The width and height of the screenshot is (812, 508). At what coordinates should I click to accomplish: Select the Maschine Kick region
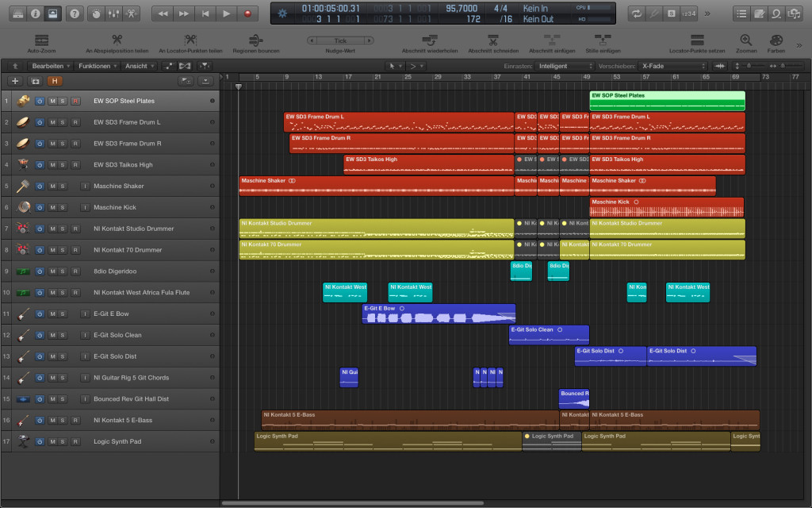(x=666, y=207)
